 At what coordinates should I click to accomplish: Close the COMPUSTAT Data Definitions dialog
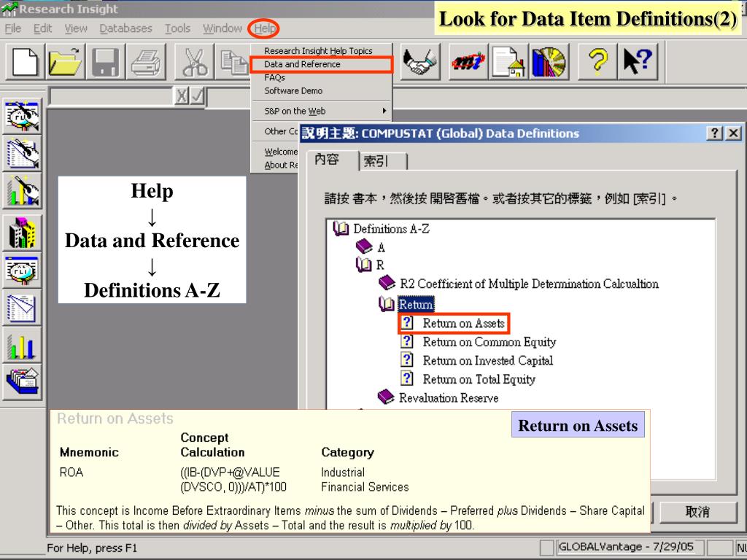[x=734, y=133]
